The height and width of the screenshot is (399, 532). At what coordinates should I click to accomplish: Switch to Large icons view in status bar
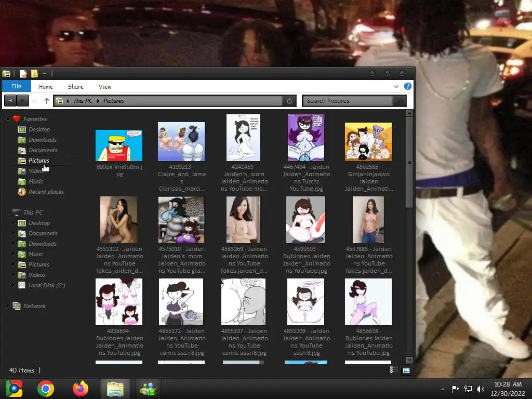[x=406, y=370]
